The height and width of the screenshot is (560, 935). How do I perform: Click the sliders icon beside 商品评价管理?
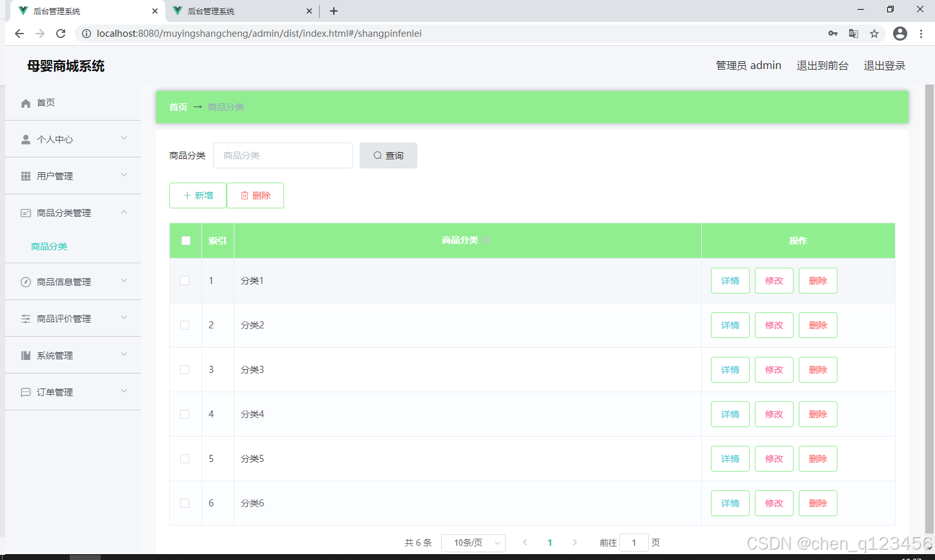point(26,319)
